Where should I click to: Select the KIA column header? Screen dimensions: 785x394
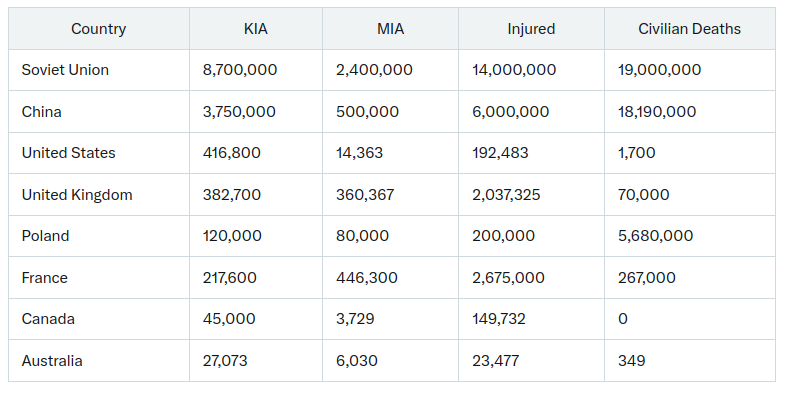coord(256,29)
